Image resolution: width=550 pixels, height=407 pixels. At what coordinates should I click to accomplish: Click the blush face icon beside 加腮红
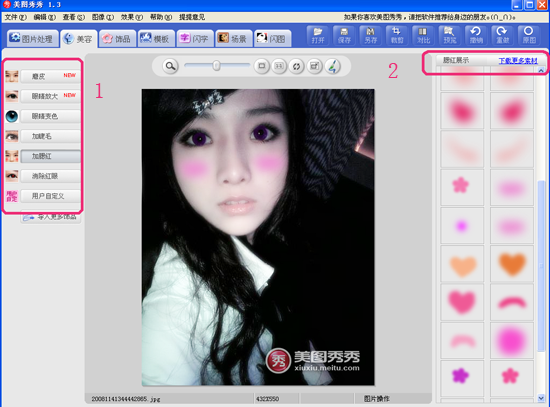[x=12, y=156]
